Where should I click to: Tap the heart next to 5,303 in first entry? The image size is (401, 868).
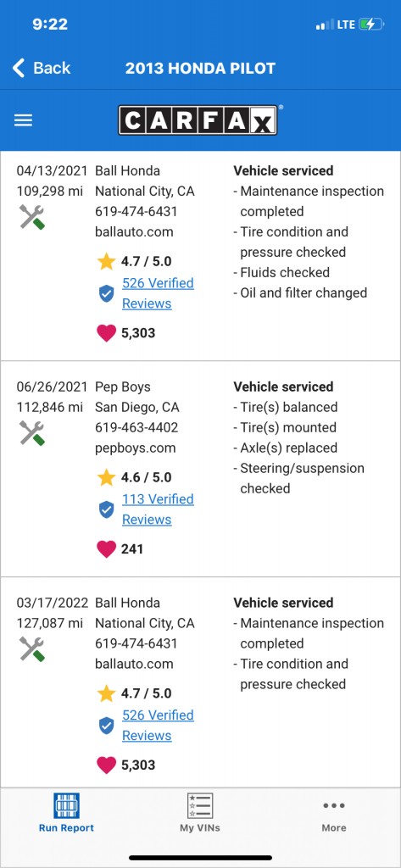coord(106,333)
